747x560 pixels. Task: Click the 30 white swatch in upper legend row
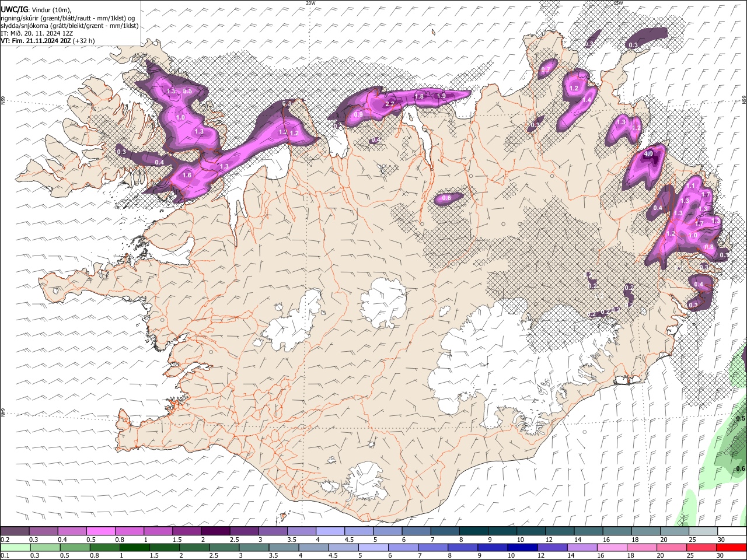click(x=732, y=531)
